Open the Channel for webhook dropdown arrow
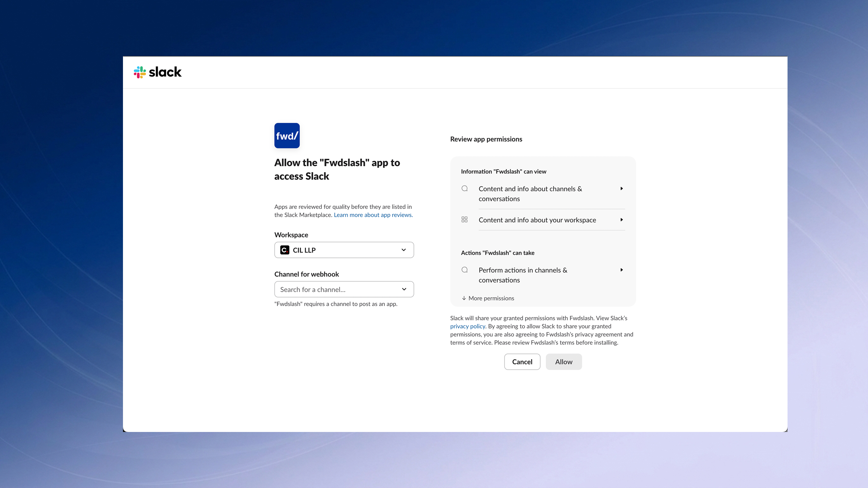The image size is (868, 488). (404, 289)
